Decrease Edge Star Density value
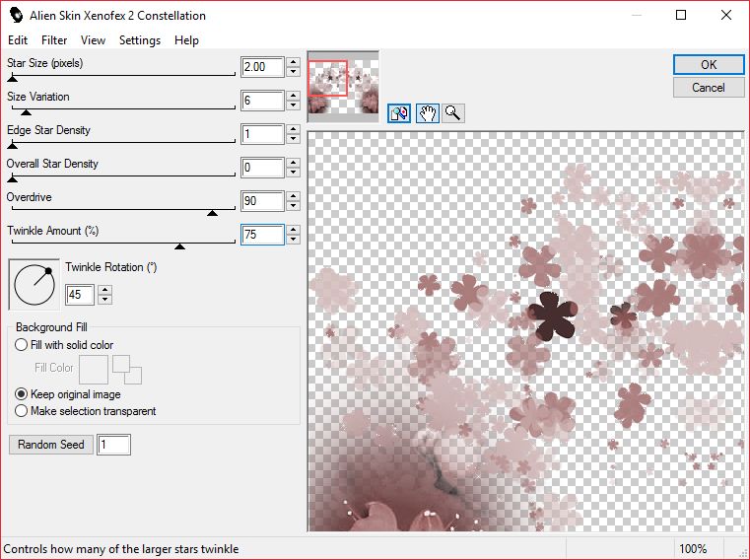 [294, 139]
